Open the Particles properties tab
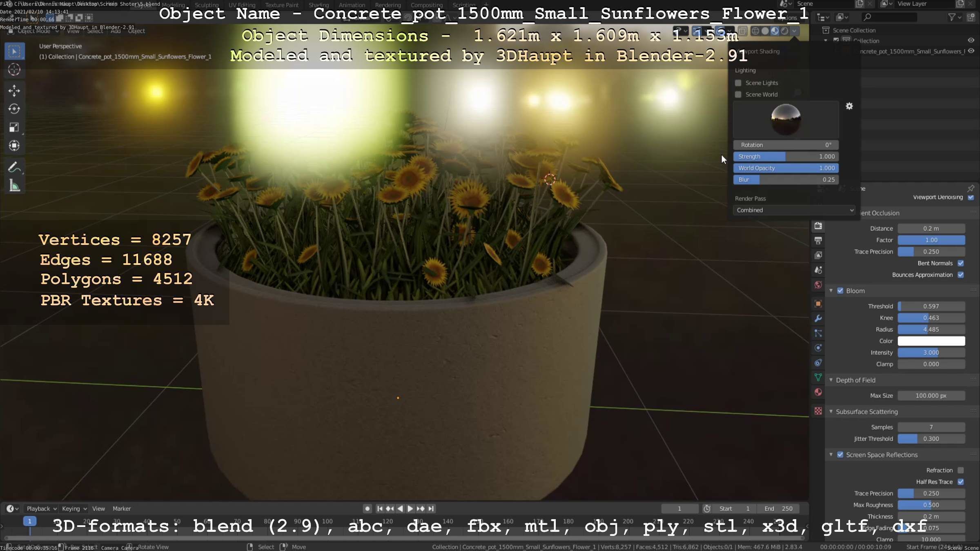Screen dimensions: 980x551 [818, 333]
